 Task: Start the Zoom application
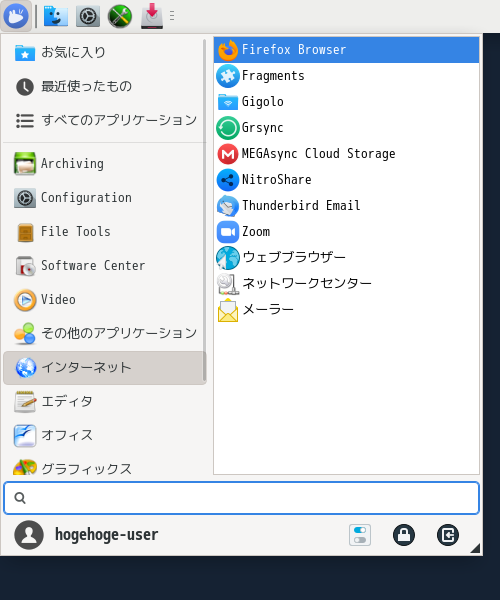click(x=346, y=232)
